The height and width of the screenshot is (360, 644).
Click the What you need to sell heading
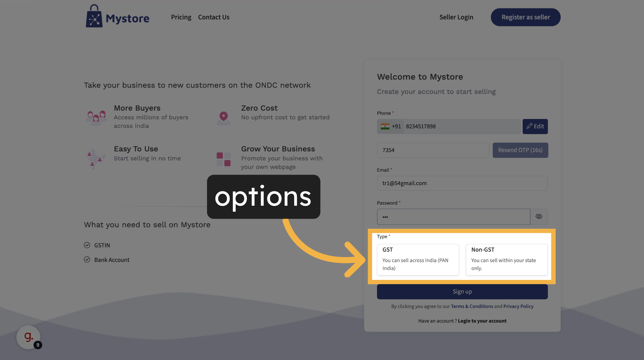[147, 225]
